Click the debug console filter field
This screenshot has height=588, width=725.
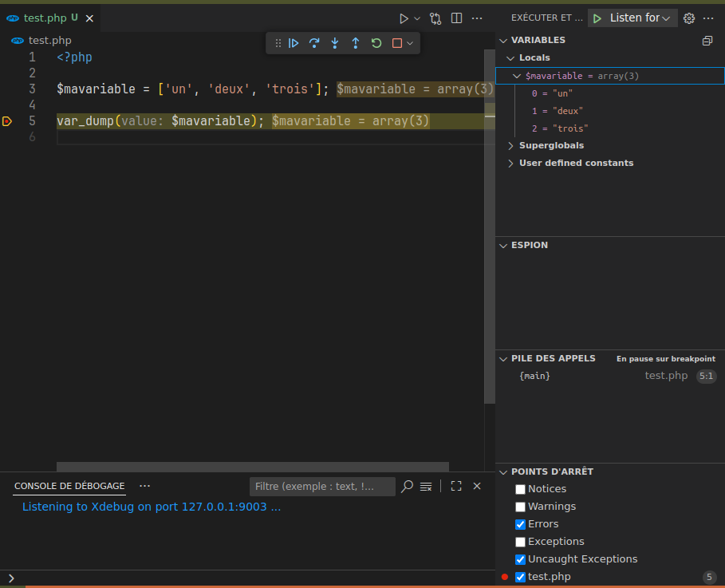click(x=322, y=486)
